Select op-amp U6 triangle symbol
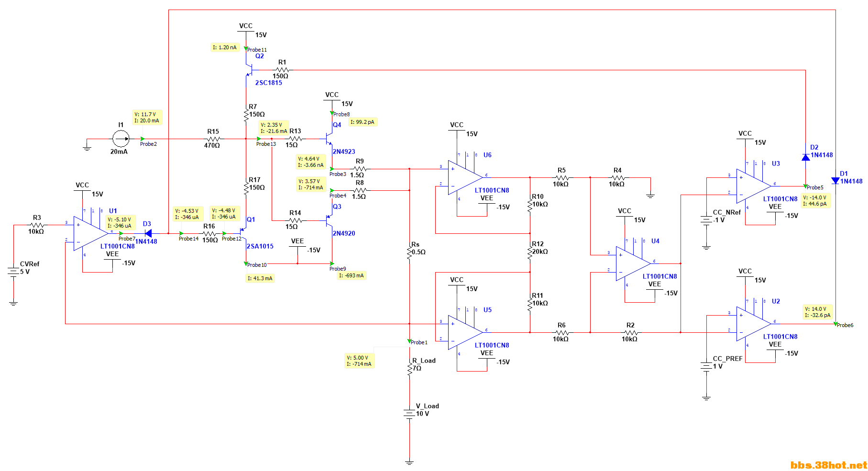Image resolution: width=868 pixels, height=471 pixels. [x=464, y=177]
